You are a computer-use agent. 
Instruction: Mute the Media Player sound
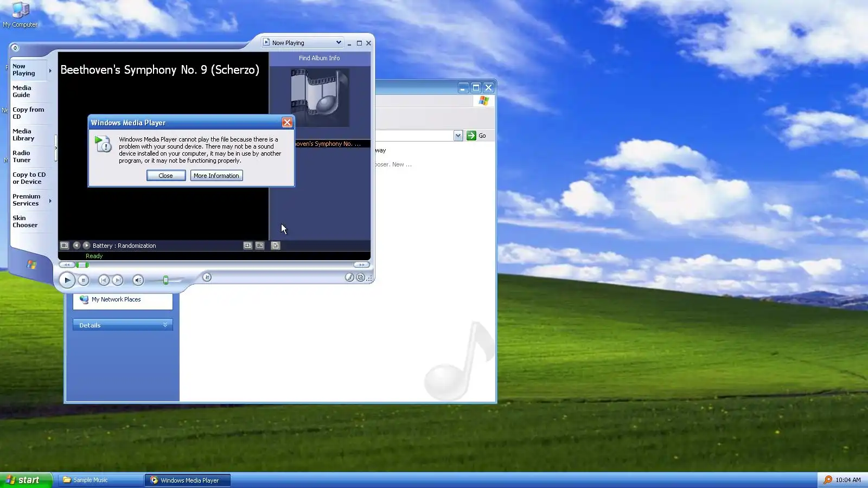(138, 280)
